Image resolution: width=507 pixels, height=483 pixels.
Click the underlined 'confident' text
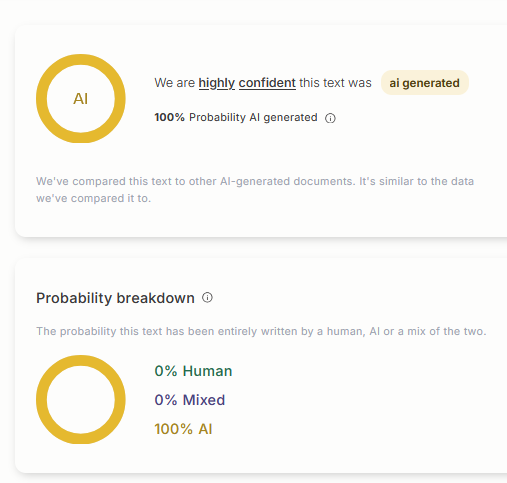click(267, 83)
